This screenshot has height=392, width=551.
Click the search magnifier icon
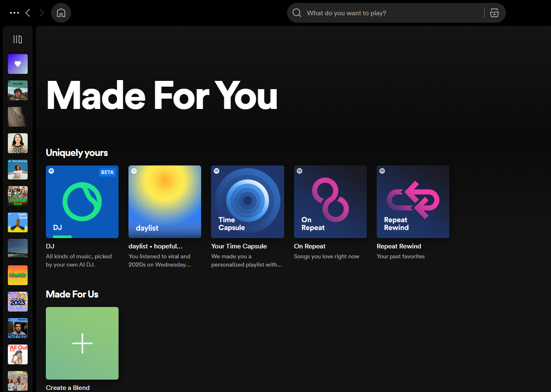(297, 13)
